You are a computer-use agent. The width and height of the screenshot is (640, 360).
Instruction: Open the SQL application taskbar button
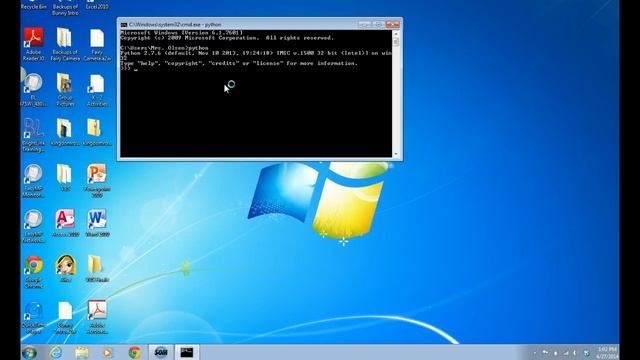coord(161,352)
